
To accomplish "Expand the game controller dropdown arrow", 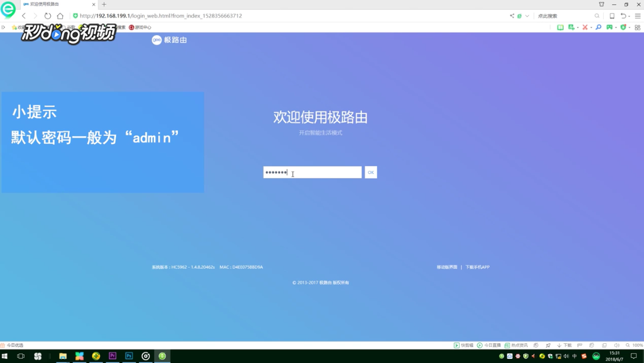I will click(615, 27).
